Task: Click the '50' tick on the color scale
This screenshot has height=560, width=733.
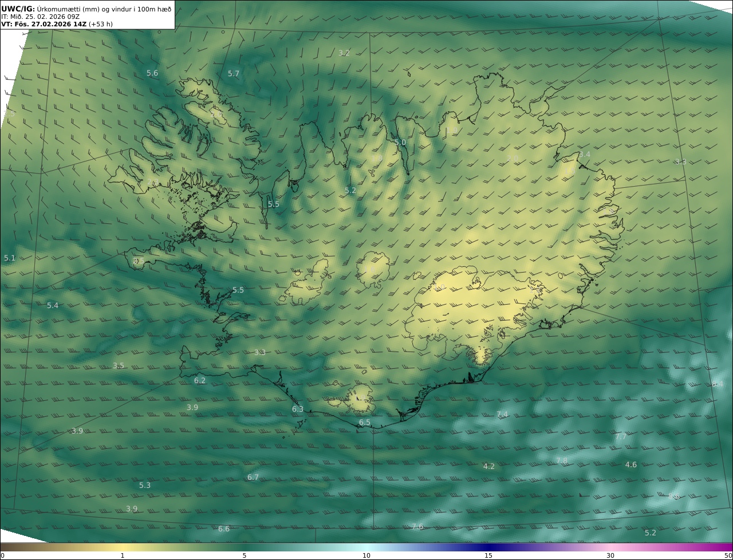Action: pos(728,555)
